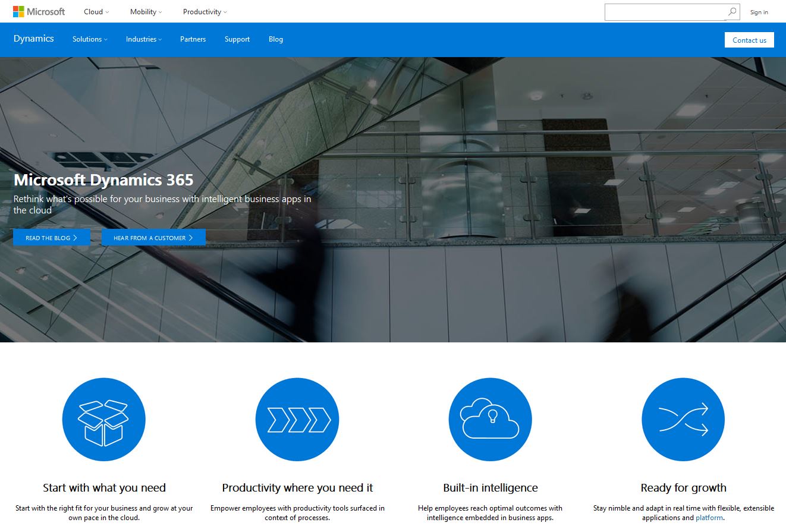Click the cloud lightbulb circle icon
The height and width of the screenshot is (532, 786).
(x=491, y=420)
